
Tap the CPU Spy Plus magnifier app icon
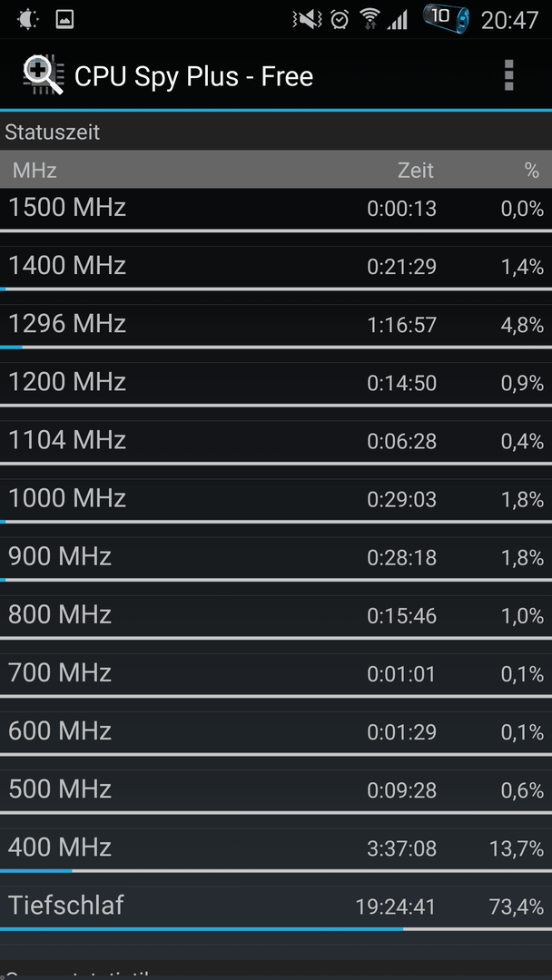44,75
